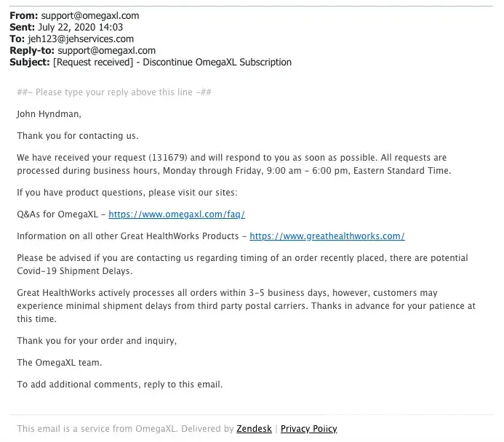Open the Zendesk link in footer

pyautogui.click(x=254, y=429)
